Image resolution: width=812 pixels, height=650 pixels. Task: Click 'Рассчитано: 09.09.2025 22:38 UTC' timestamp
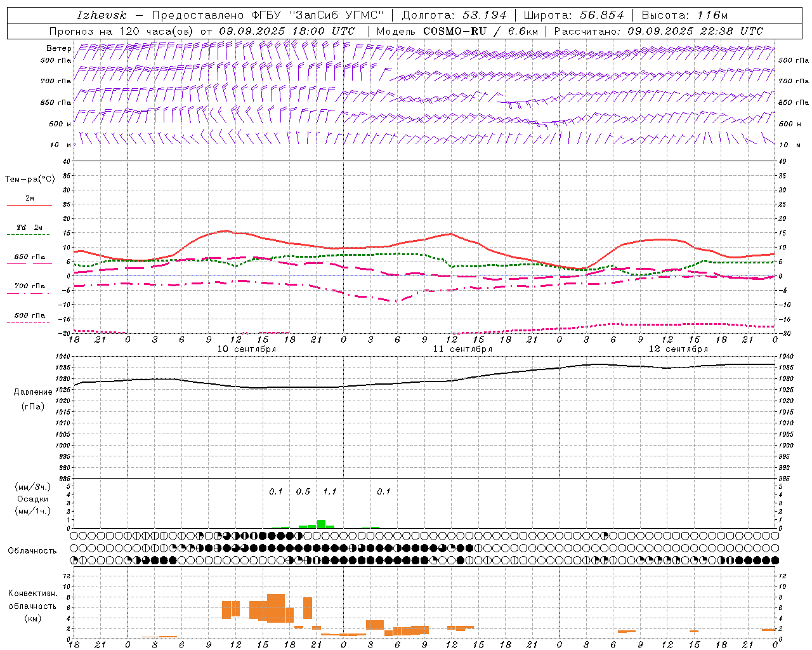[658, 31]
